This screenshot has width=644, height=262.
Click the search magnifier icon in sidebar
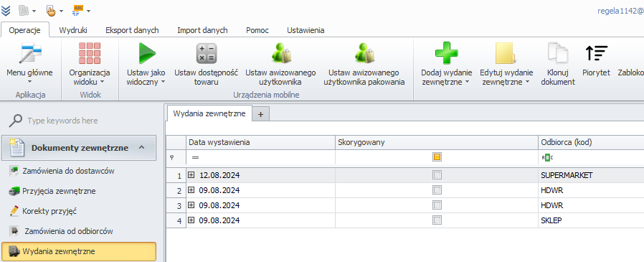(16, 121)
